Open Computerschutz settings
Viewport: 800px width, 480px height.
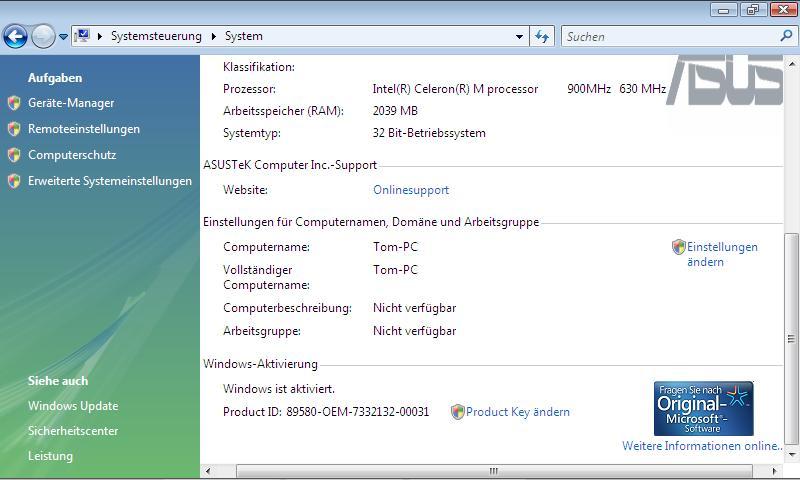coord(72,155)
